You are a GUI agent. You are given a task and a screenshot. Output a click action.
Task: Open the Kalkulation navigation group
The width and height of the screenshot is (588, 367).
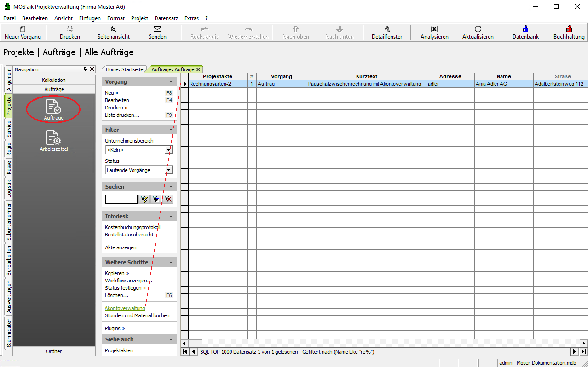point(54,80)
